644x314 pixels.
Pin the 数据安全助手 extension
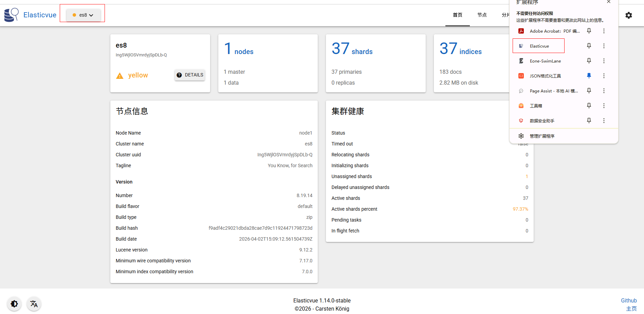point(589,121)
